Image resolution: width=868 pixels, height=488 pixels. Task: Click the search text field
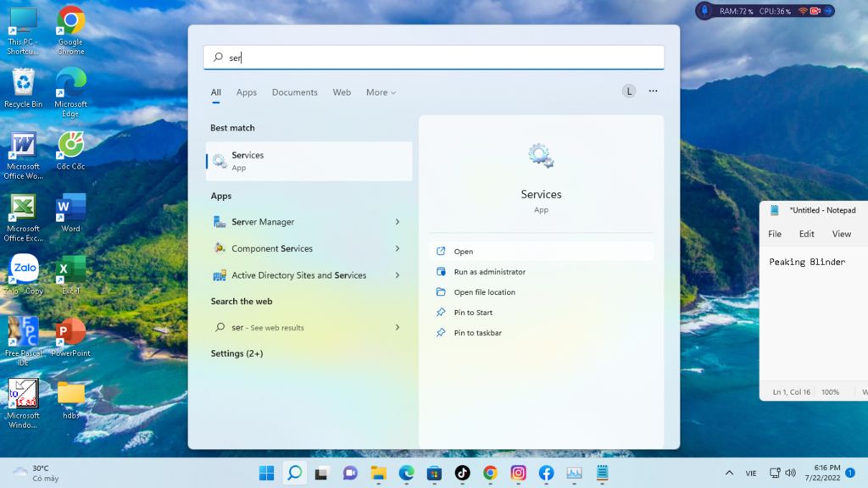coord(433,58)
